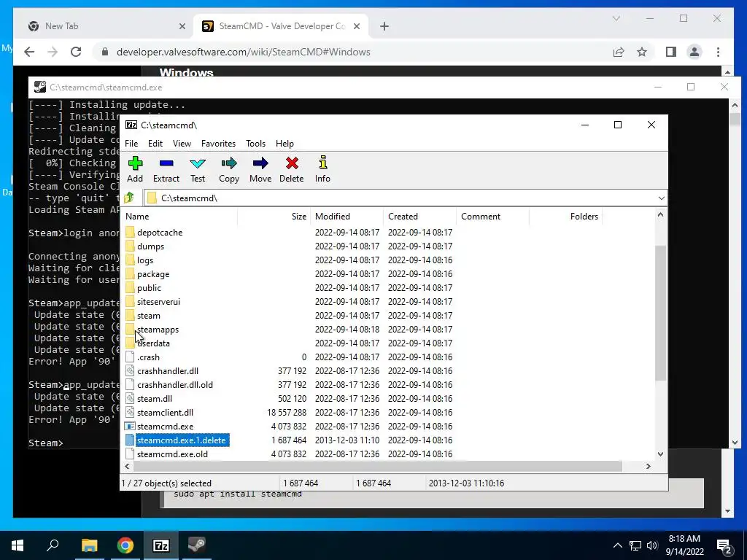Open the Chrome profile avatar

(x=694, y=52)
